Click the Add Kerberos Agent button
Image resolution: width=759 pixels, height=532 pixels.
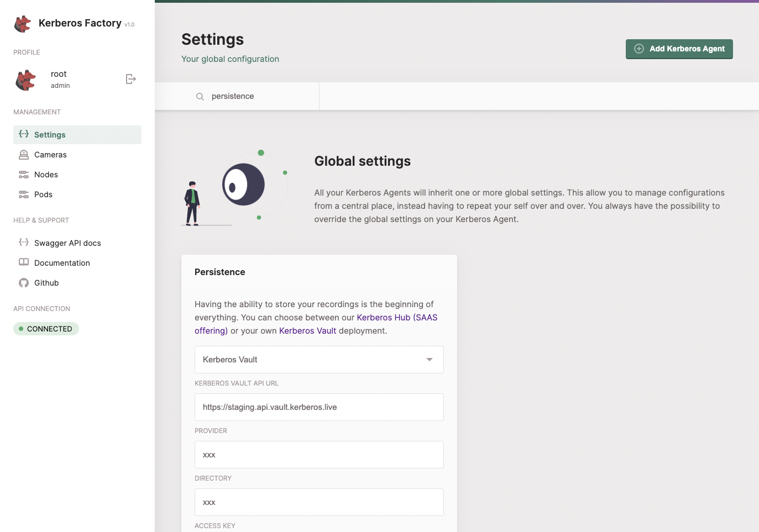(679, 49)
